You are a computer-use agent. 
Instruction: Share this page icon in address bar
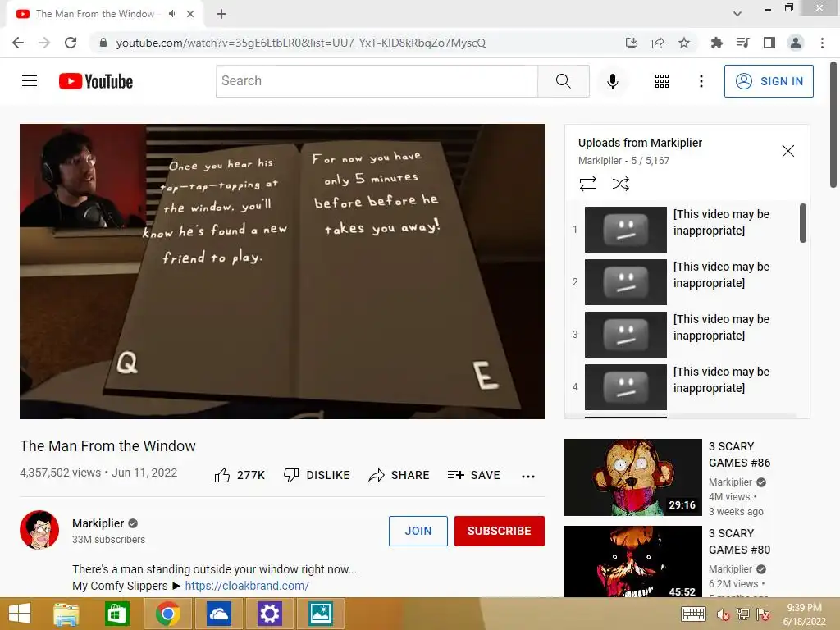coord(657,43)
